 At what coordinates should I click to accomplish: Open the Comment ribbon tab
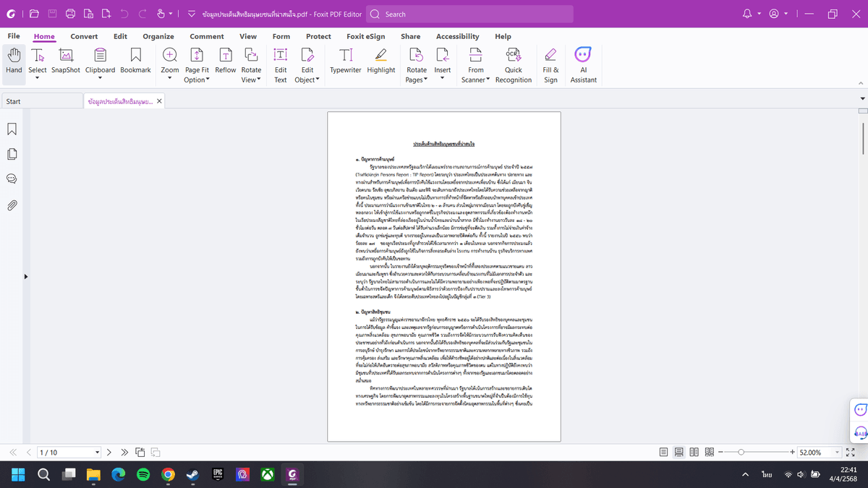tap(207, 36)
